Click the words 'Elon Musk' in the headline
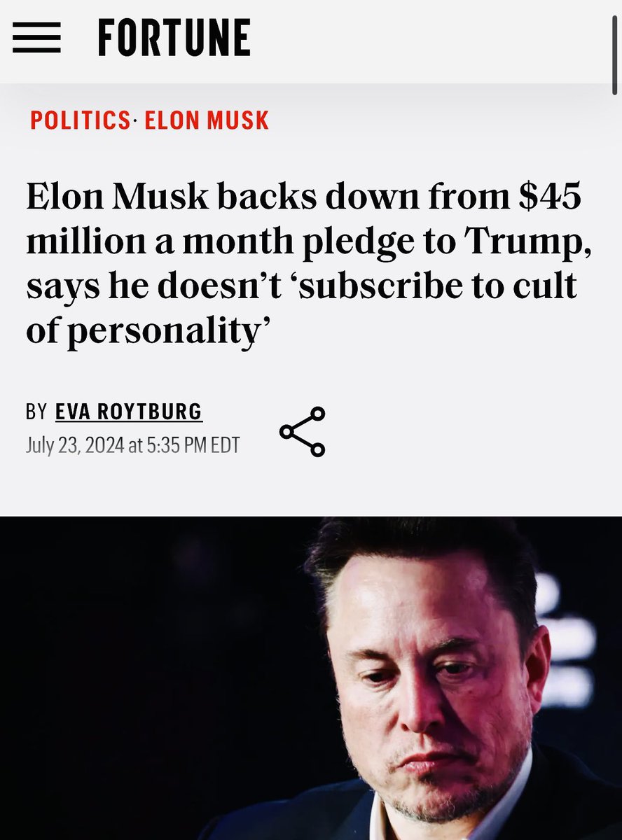 click(x=117, y=198)
